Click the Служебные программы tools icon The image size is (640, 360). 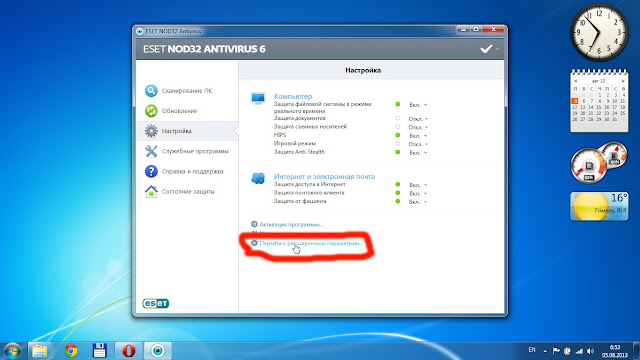pyautogui.click(x=151, y=151)
